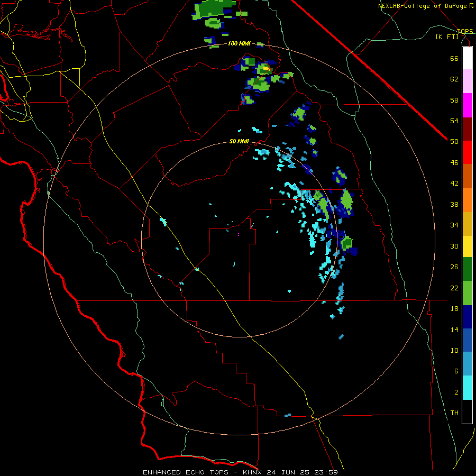The image size is (476, 476).
Task: Pick the navy blue legend band
Action: pyautogui.click(x=467, y=317)
